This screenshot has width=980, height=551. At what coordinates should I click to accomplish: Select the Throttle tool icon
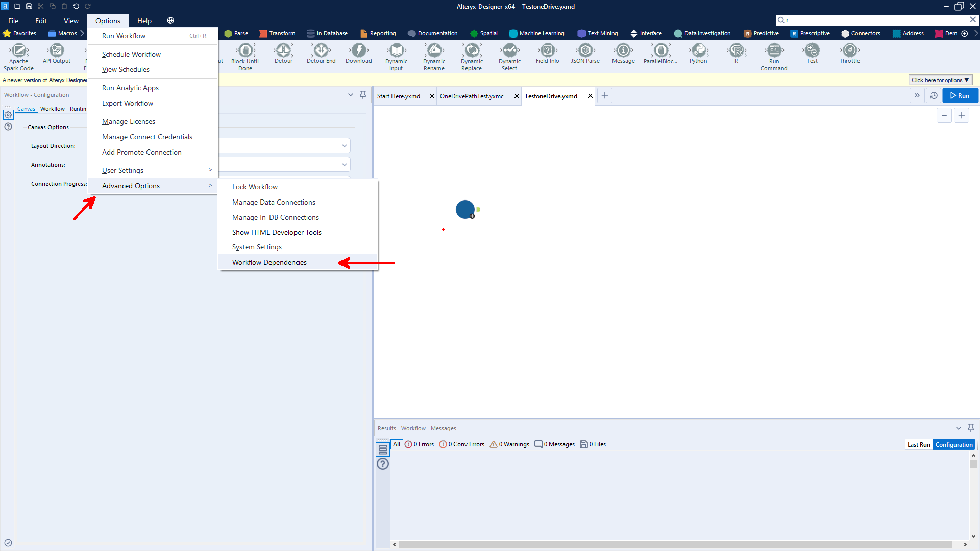click(x=849, y=51)
